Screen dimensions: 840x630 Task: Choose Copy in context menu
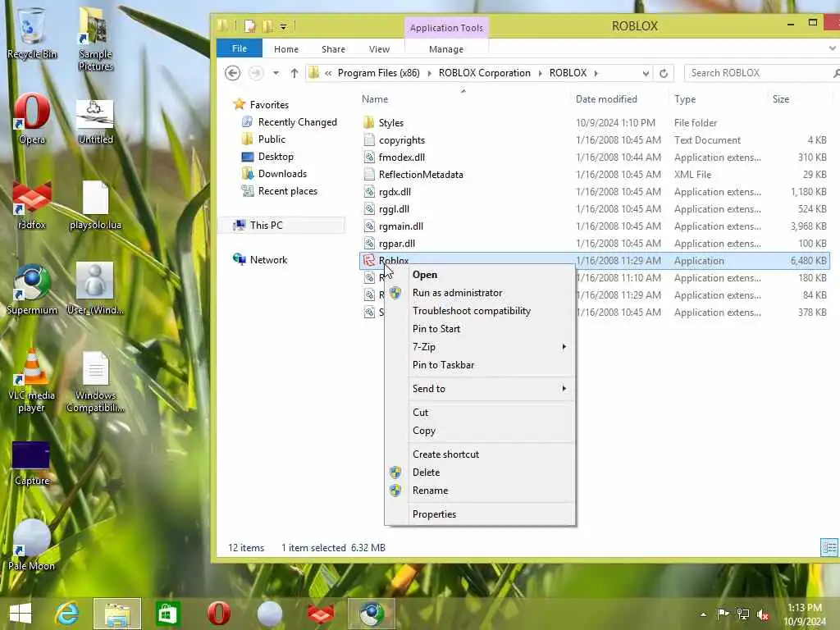(480, 431)
